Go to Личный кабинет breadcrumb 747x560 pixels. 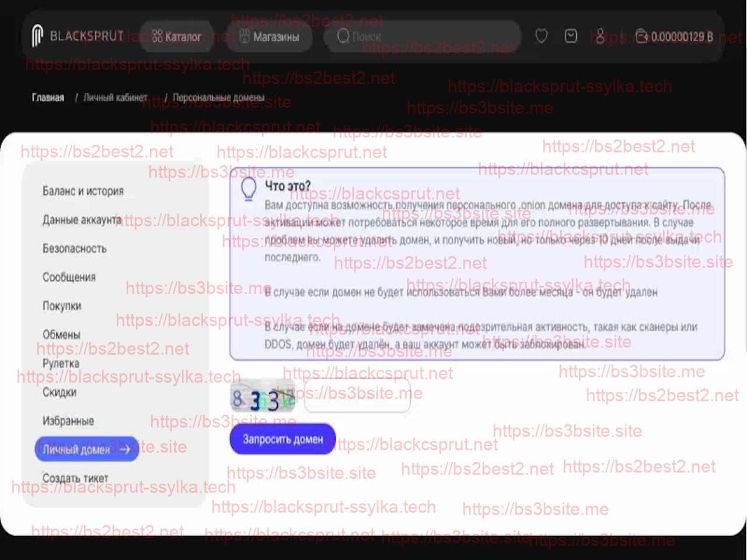115,97
